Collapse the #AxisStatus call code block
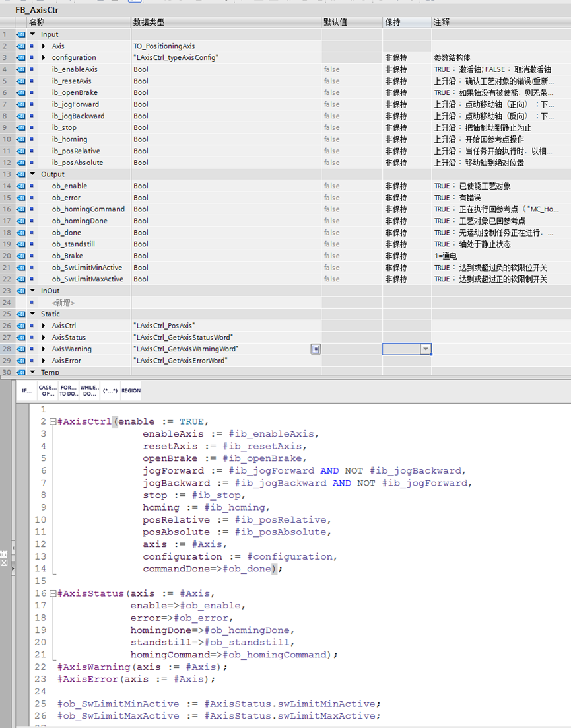The width and height of the screenshot is (571, 728). click(x=53, y=593)
